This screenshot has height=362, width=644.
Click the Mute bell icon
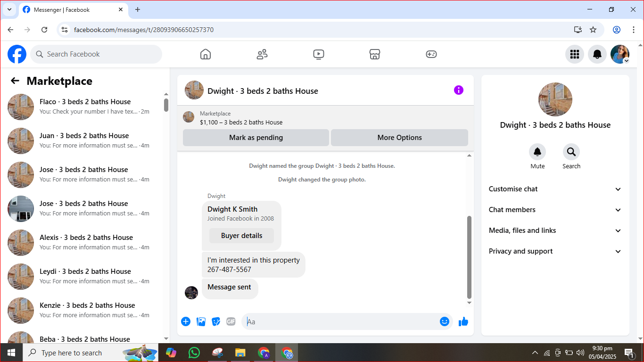[x=537, y=152]
